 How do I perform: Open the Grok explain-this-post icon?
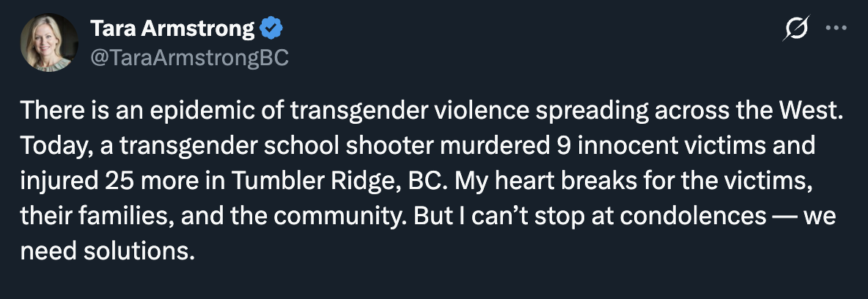[797, 30]
